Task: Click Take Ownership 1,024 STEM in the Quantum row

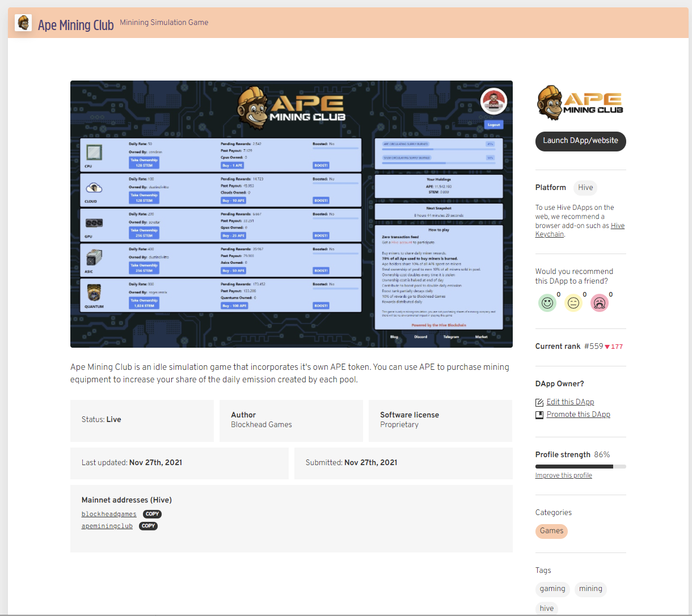Action: [x=144, y=303]
